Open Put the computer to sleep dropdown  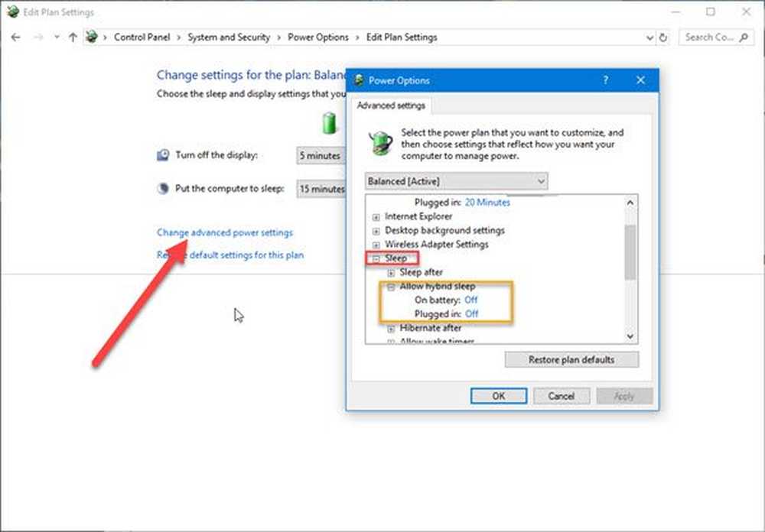click(321, 189)
